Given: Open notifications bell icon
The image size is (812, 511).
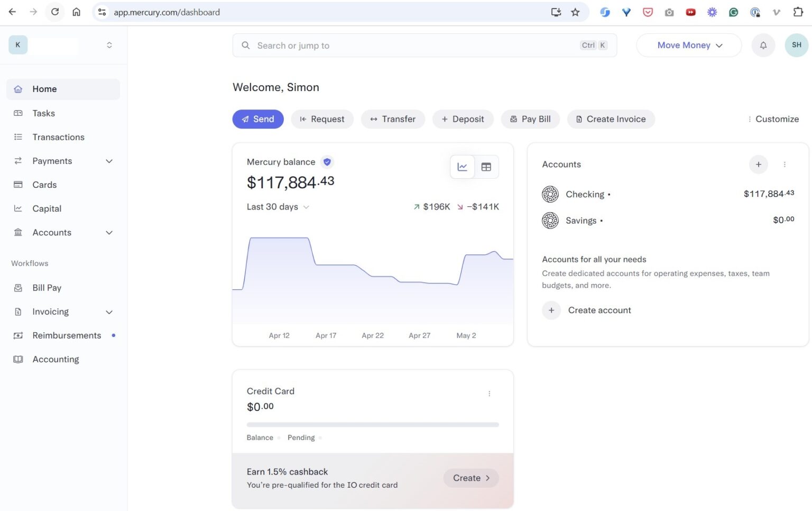Looking at the screenshot, I should click(x=763, y=45).
